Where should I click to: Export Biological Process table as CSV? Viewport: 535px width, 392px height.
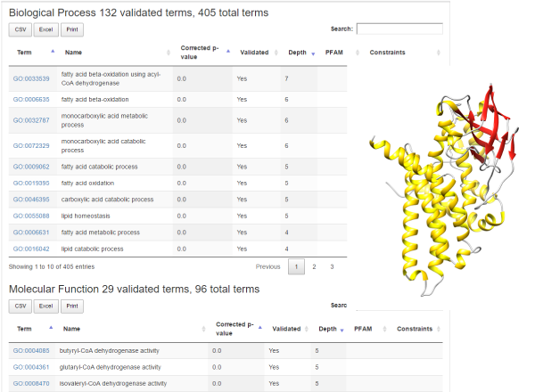point(20,29)
